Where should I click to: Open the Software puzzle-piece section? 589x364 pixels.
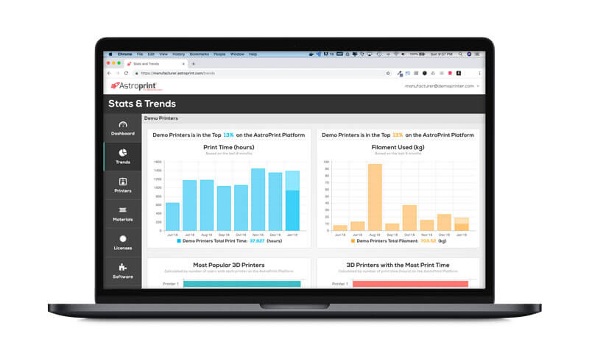[x=122, y=271]
